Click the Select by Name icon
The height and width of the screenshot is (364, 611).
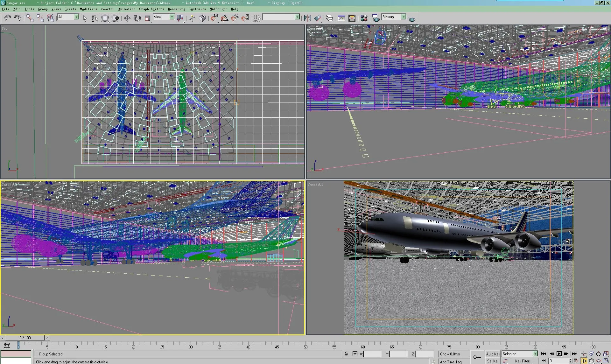tap(95, 18)
